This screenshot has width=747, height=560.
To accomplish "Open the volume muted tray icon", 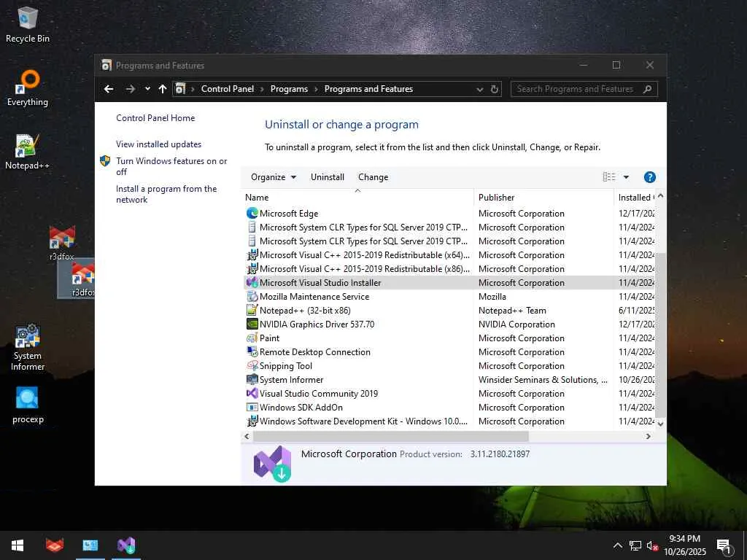I will point(652,545).
